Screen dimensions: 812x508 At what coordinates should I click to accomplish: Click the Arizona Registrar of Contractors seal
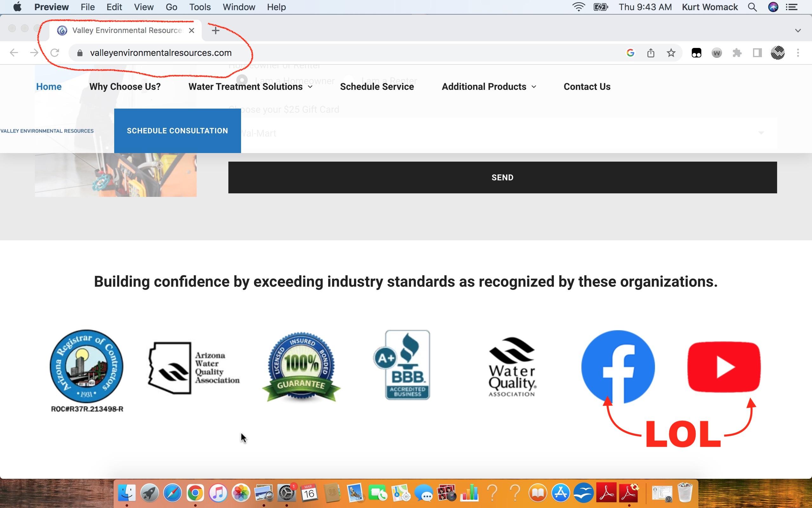click(87, 366)
